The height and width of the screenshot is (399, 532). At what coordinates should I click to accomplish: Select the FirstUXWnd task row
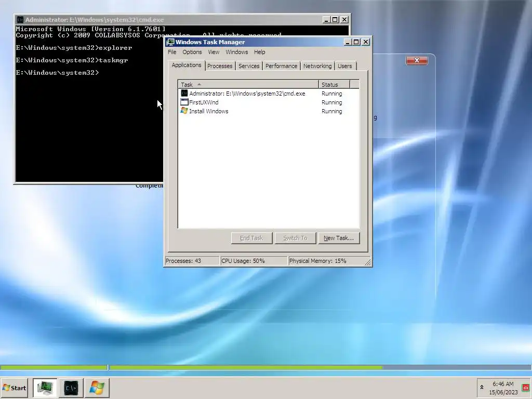pyautogui.click(x=269, y=102)
